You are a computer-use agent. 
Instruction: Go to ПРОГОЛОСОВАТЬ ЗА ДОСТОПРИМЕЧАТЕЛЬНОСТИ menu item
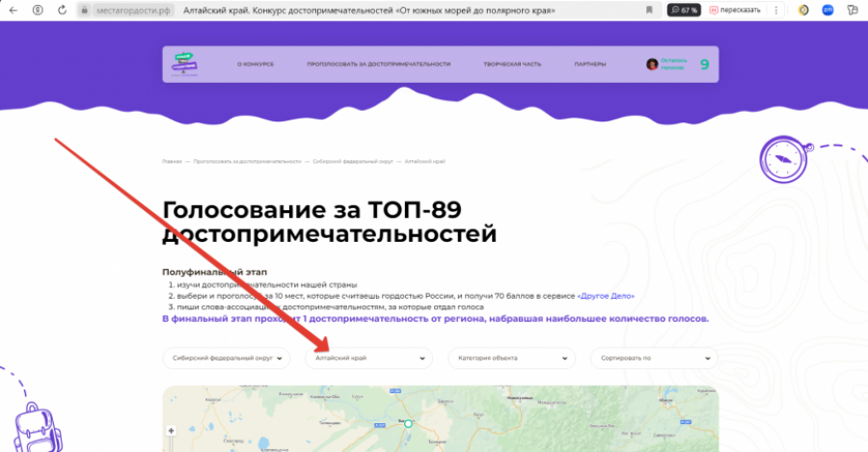point(378,65)
